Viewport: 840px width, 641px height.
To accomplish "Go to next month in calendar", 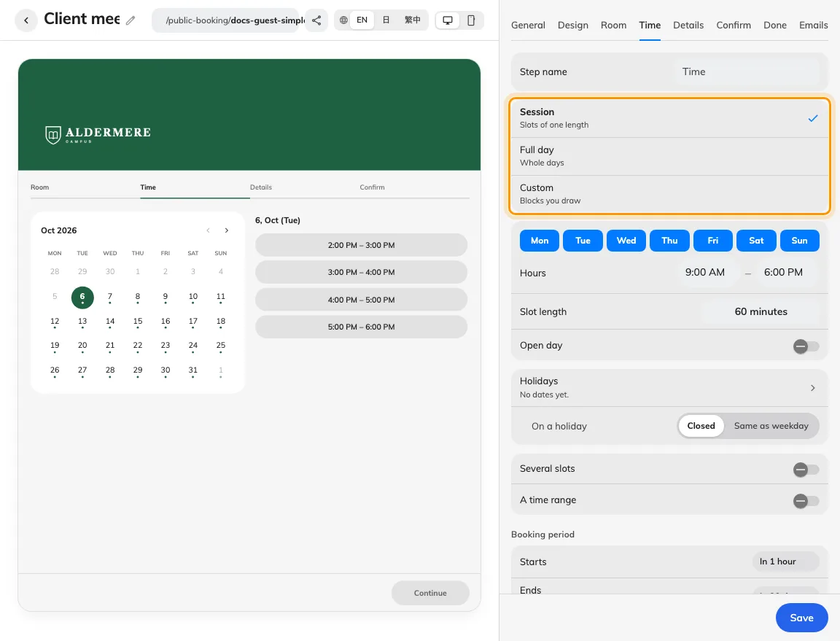I will [227, 230].
